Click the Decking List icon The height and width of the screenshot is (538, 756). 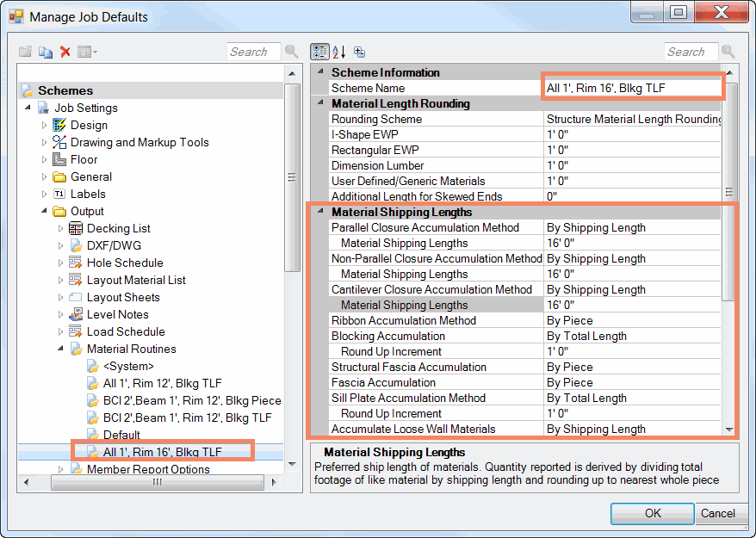click(x=75, y=228)
